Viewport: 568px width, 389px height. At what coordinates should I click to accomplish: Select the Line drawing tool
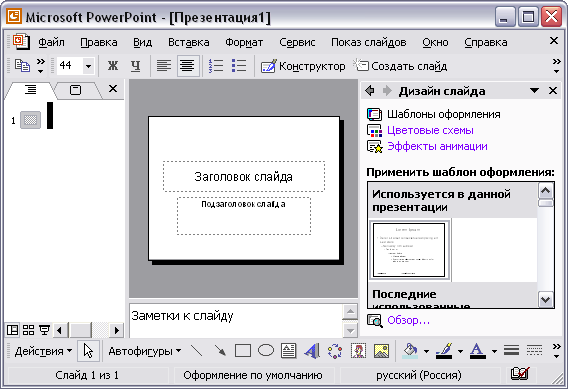coord(197,351)
